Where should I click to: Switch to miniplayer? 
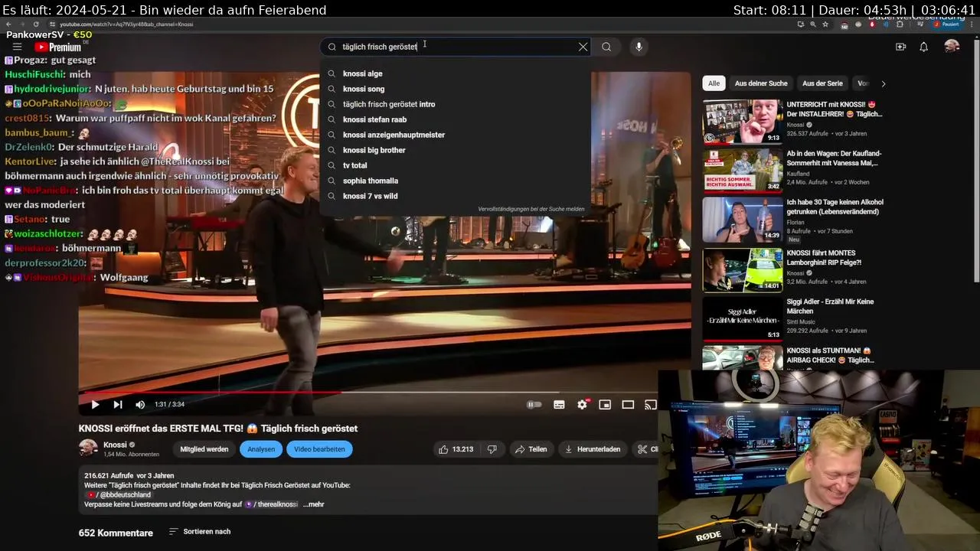pos(605,405)
